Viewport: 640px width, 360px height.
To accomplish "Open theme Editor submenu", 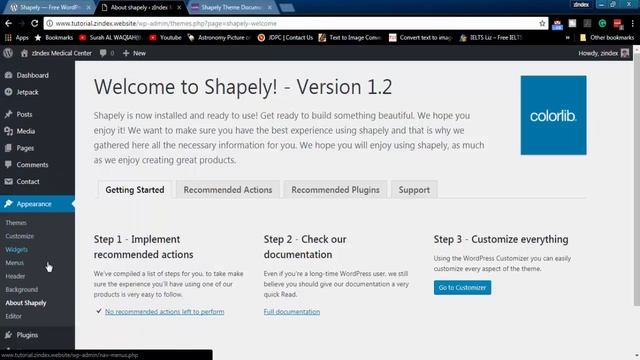I will pyautogui.click(x=13, y=316).
